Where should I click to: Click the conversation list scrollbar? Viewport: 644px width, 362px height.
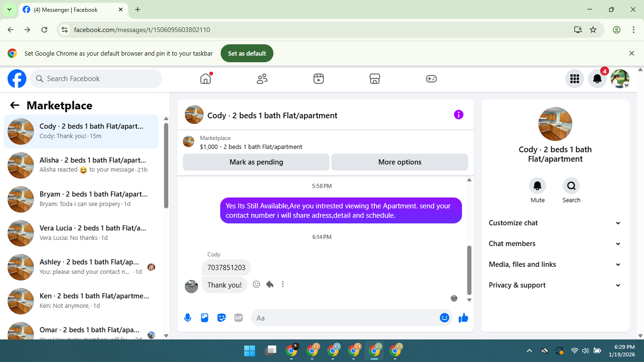[x=166, y=165]
